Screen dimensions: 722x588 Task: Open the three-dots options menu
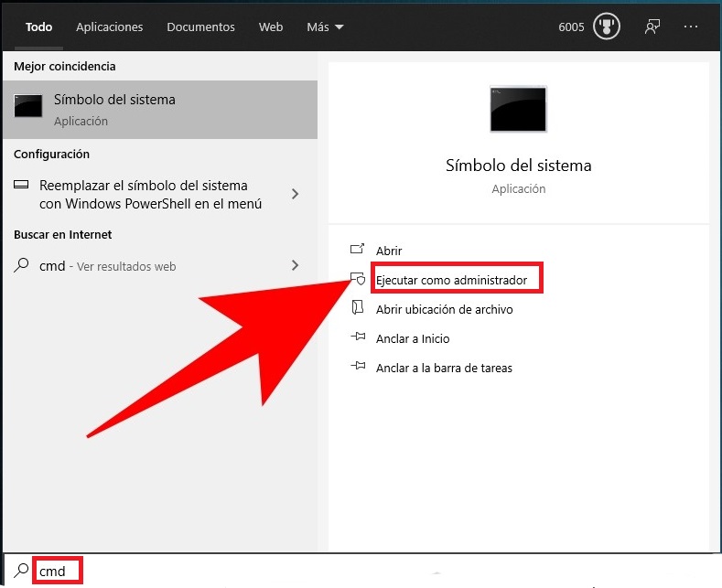point(691,27)
